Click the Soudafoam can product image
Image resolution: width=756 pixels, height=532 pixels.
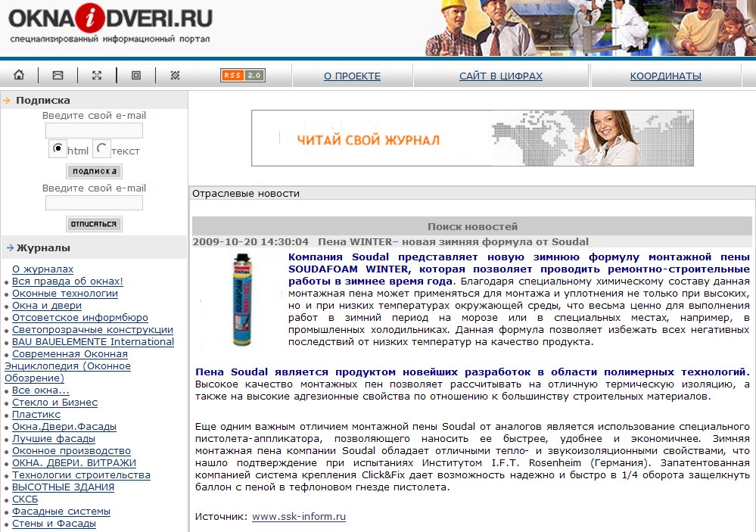point(241,300)
